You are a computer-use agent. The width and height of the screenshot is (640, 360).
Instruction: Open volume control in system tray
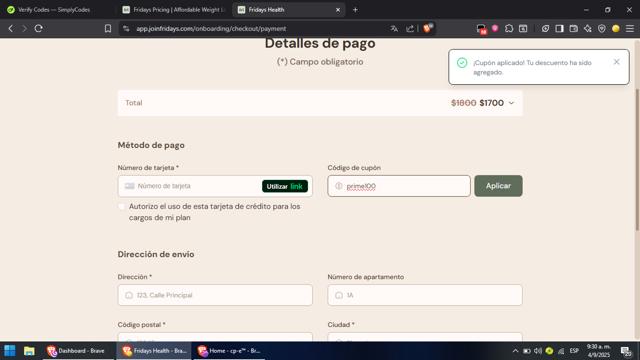click(x=538, y=351)
